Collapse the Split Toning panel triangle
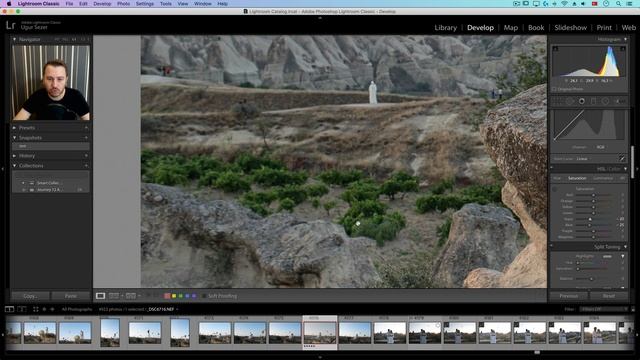 point(625,247)
